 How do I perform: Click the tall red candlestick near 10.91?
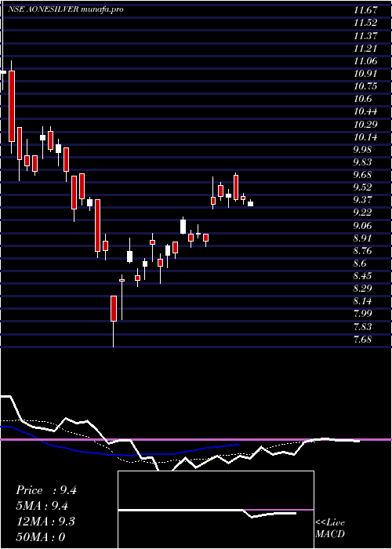click(12, 106)
